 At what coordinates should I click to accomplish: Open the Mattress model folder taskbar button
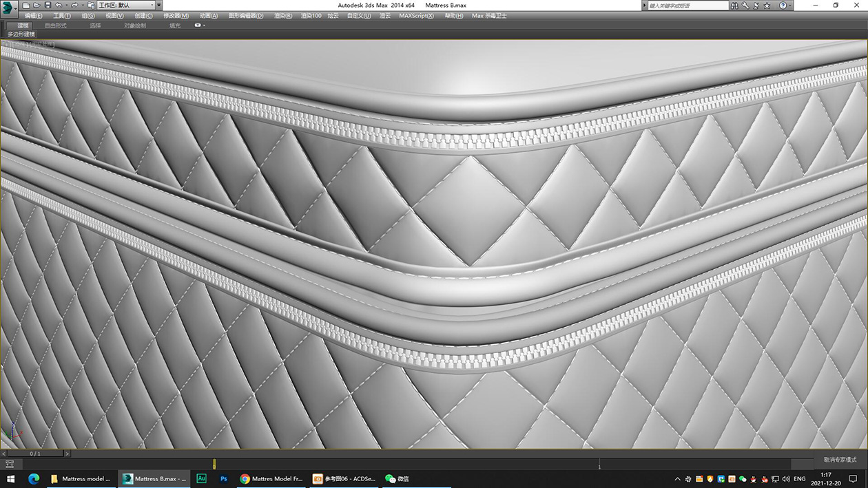81,478
